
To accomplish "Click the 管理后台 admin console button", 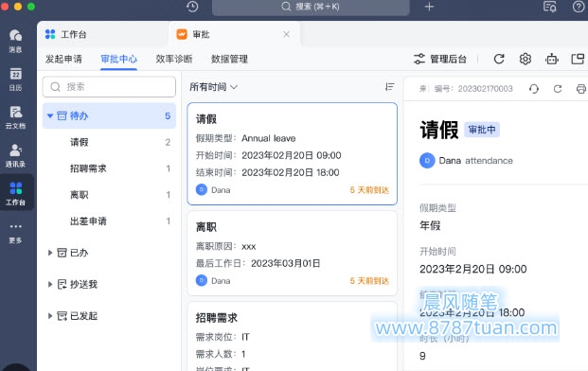I will (x=440, y=59).
